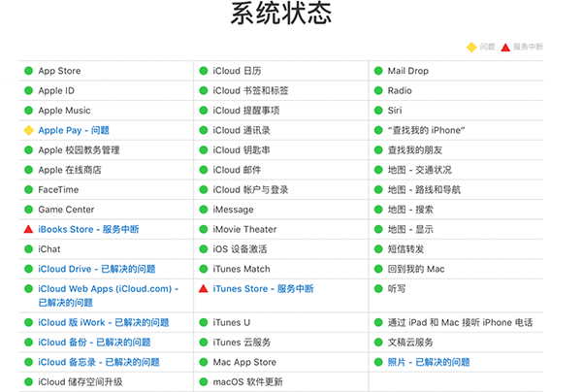This screenshot has width=582, height=392.
Task: Open the Apple Pay - 问题 link
Action: coord(74,130)
